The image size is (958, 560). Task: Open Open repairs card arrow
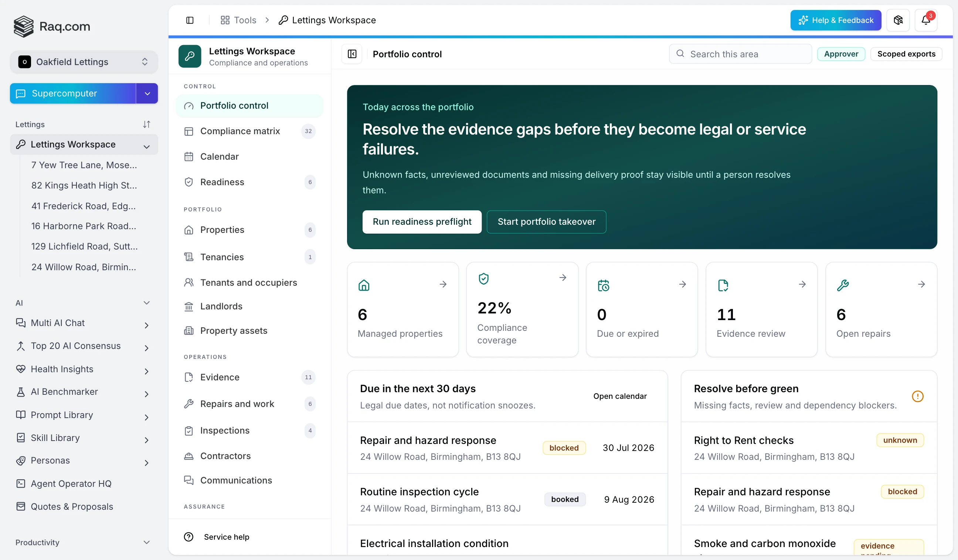(x=921, y=284)
